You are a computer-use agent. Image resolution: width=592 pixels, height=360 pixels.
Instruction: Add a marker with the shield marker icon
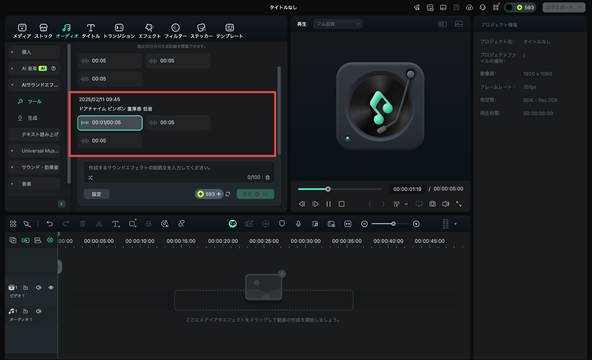pos(282,224)
